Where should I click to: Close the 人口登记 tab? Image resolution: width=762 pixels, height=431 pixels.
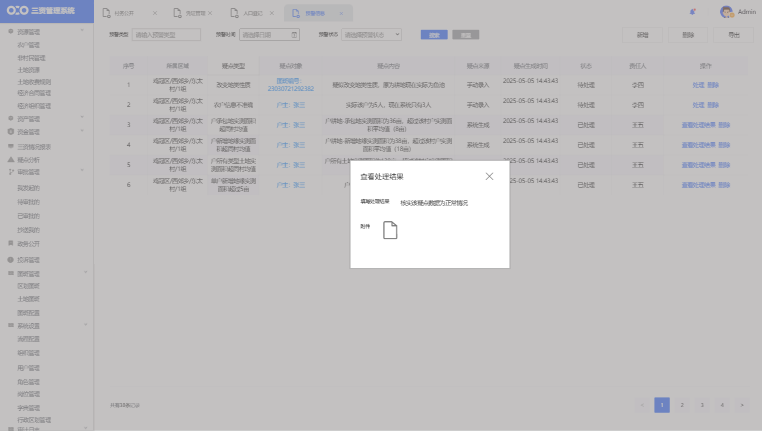tap(272, 13)
